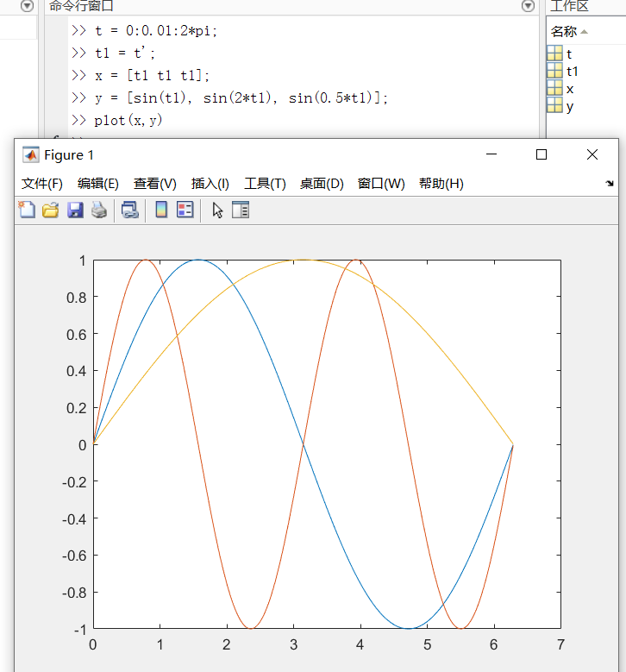626x672 pixels.
Task: Open the 文件(F) menu
Action: click(42, 184)
